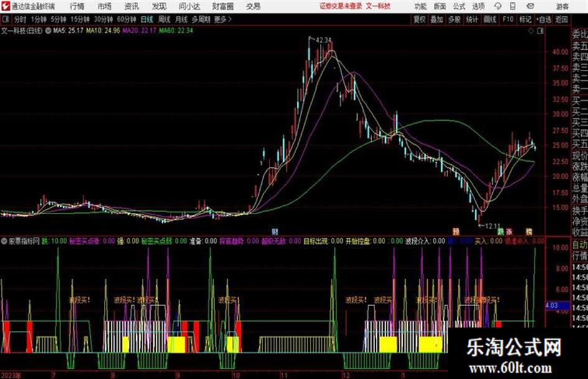The image size is (588, 379).
Task: Click the diamond icon at chart top right
Action: click(x=531, y=31)
